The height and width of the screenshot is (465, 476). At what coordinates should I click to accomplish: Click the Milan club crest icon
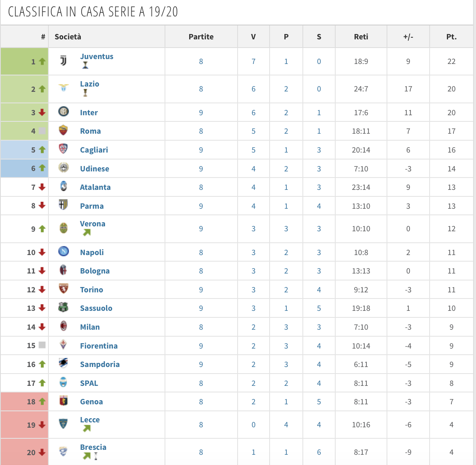(63, 326)
